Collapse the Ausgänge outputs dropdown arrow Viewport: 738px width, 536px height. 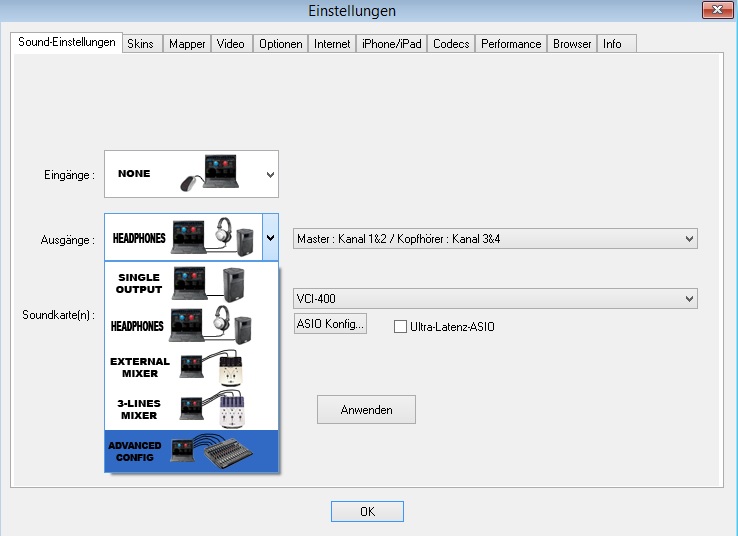(x=270, y=238)
